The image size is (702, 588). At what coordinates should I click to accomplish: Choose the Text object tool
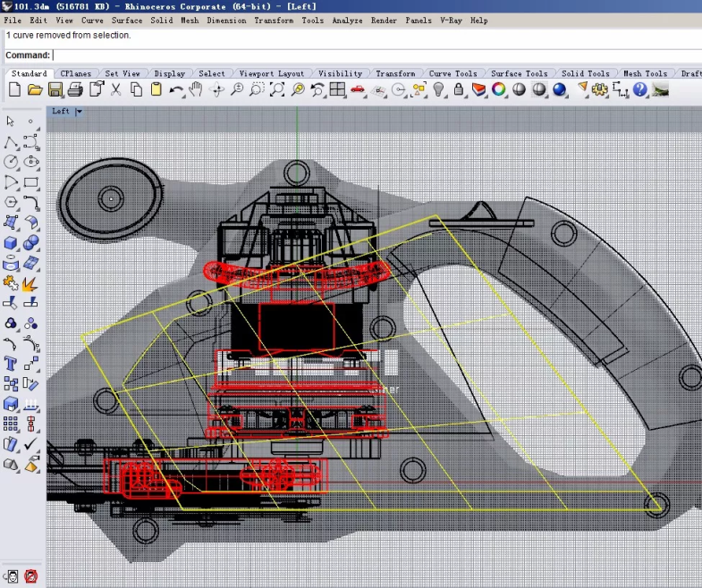pyautogui.click(x=11, y=364)
